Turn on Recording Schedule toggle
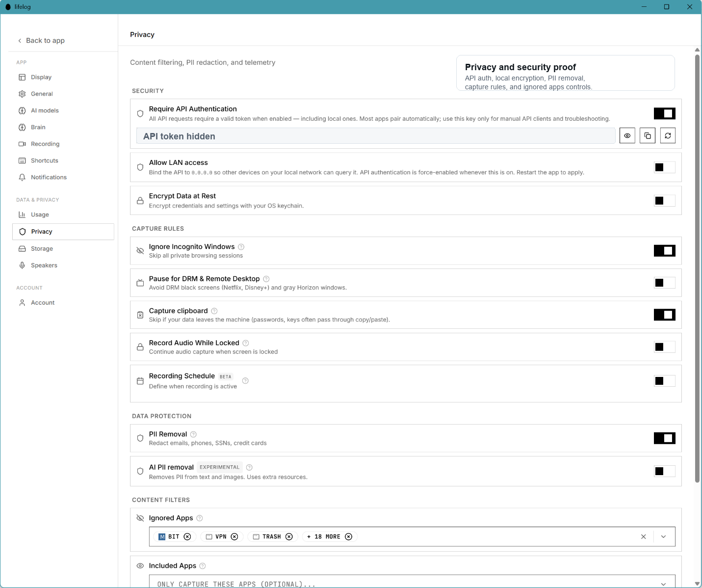The width and height of the screenshot is (702, 588). point(665,381)
